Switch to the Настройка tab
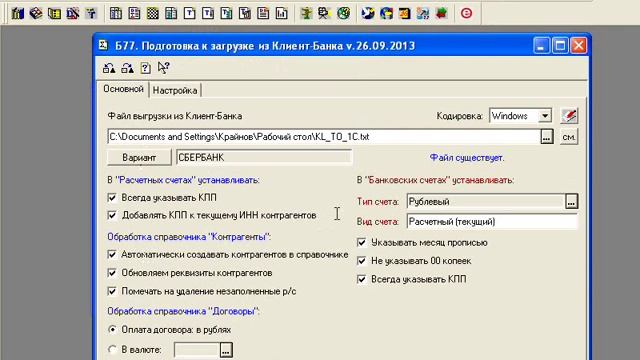 coord(175,90)
